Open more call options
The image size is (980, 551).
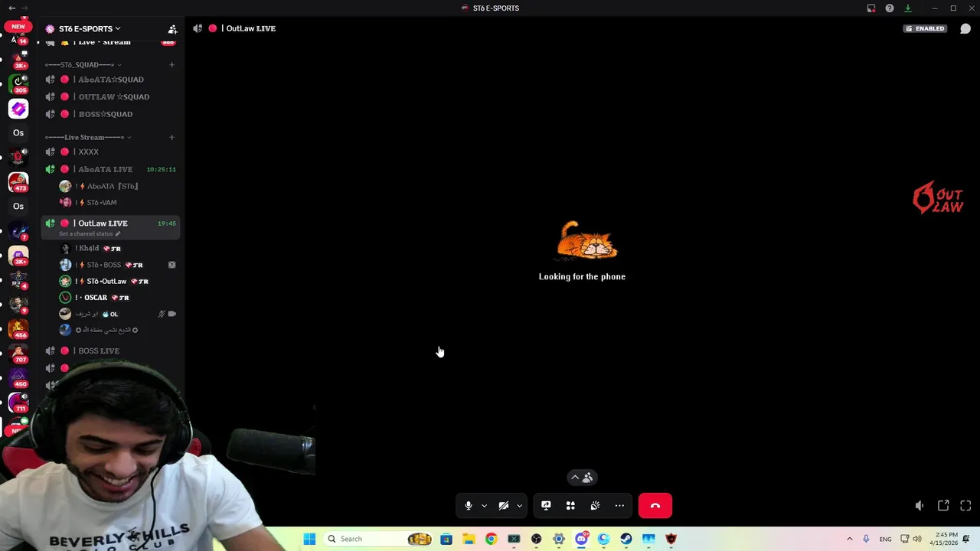[x=619, y=506]
